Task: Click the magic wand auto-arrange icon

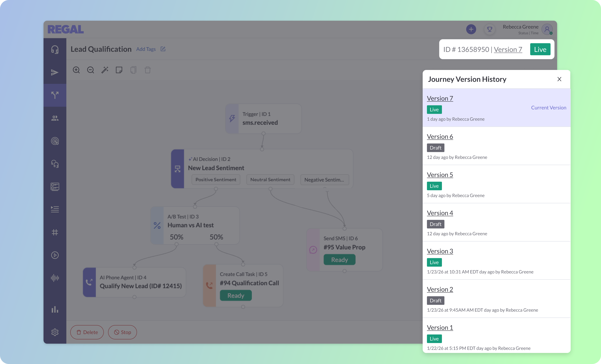Action: point(105,70)
